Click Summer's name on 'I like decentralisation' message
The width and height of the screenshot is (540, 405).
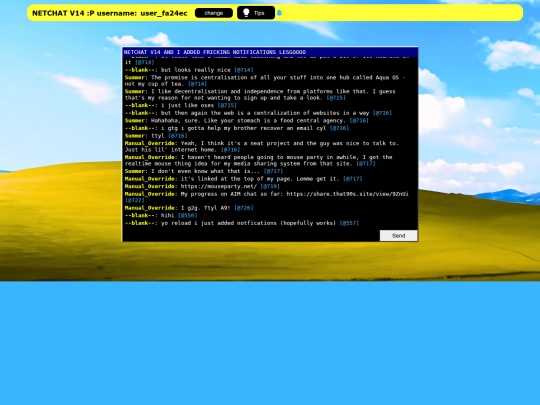coord(136,92)
